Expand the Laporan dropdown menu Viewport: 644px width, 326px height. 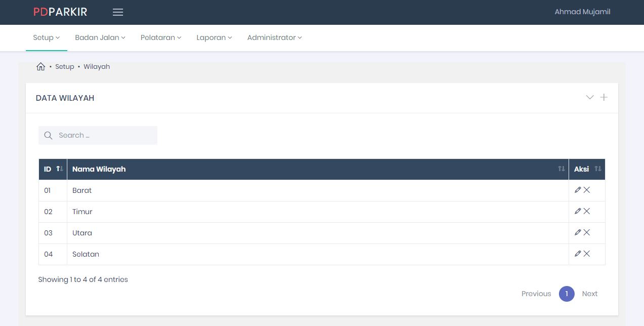[x=214, y=37]
